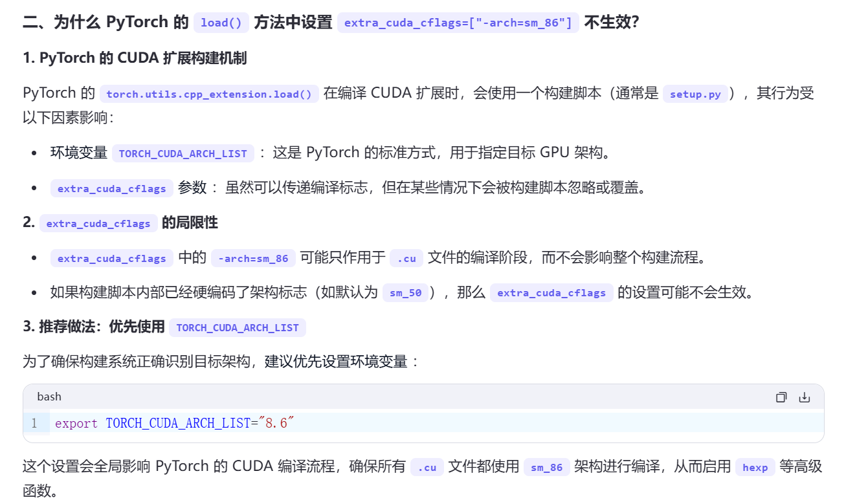Viewport: 868px width, 502px height.
Task: Download the bash code snippet
Action: pos(805,397)
